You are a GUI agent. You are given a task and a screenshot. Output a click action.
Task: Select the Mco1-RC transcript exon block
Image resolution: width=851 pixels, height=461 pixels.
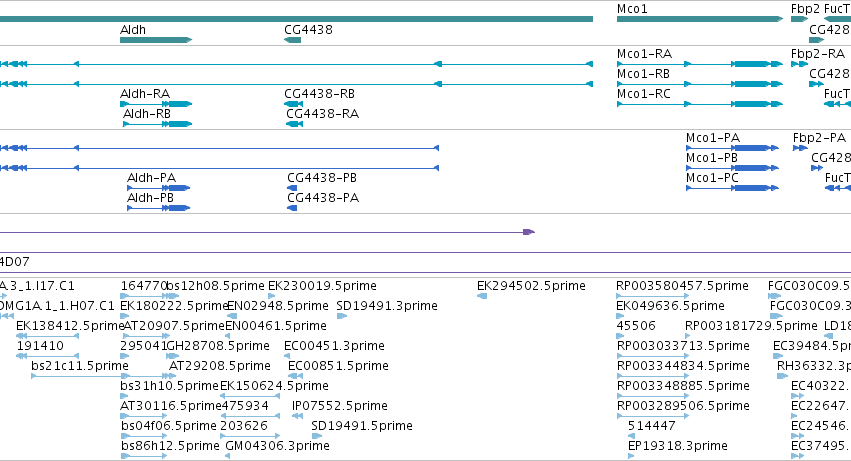(751, 104)
